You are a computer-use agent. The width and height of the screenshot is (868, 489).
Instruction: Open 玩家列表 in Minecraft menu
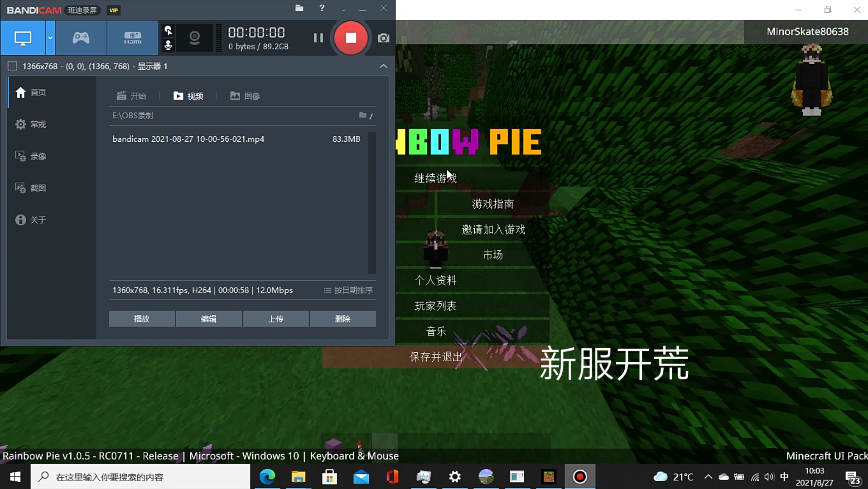tap(435, 306)
